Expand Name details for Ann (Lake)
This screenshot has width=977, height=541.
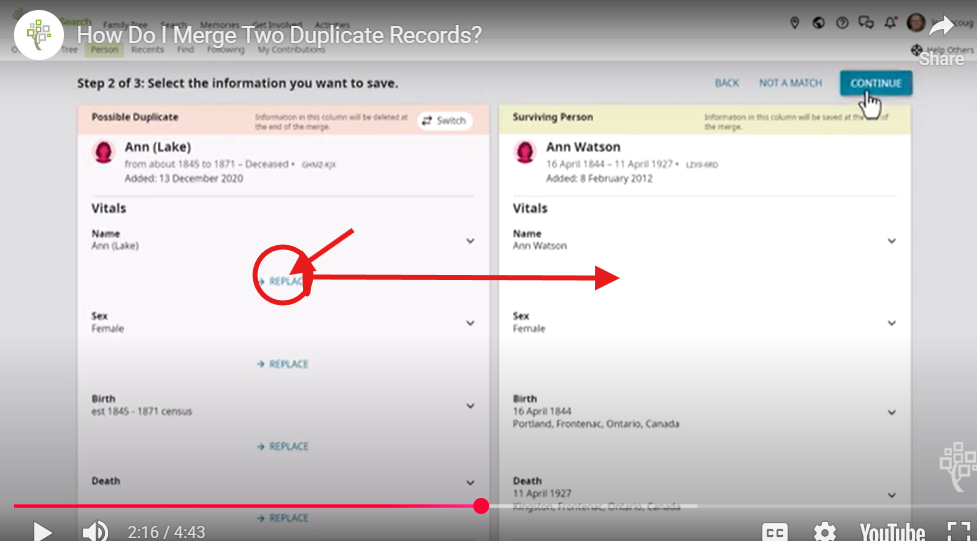coord(470,241)
